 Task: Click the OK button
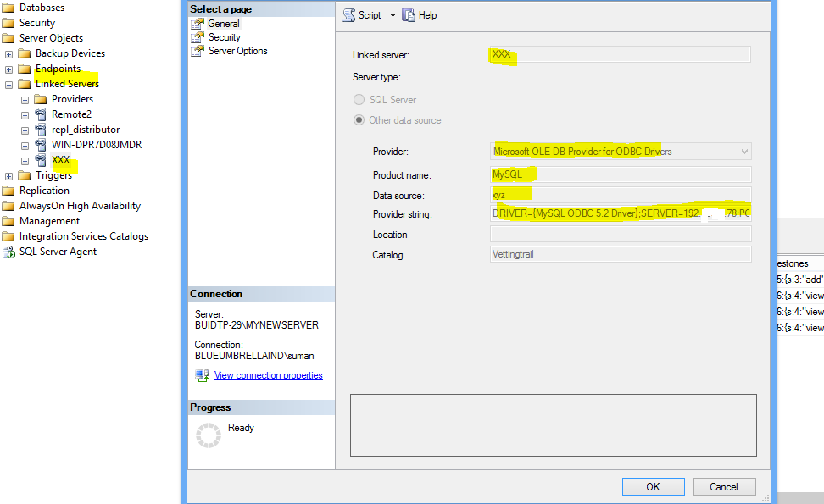coord(653,486)
